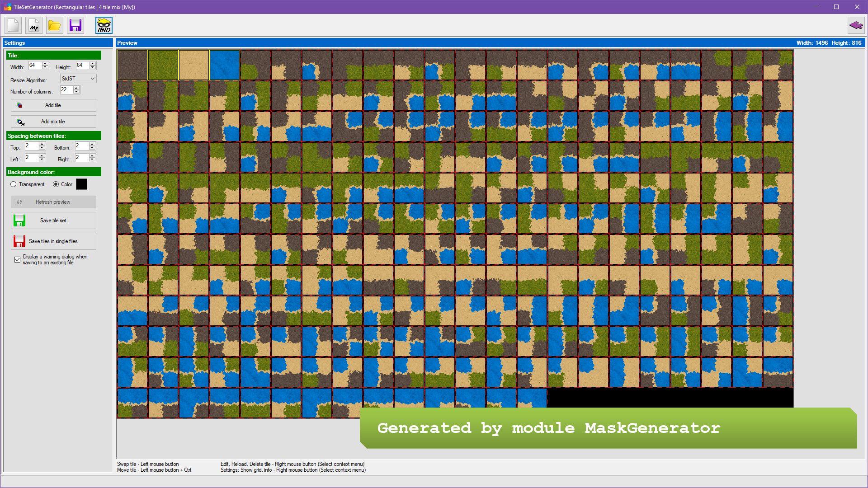The height and width of the screenshot is (488, 868).
Task: Click the Preview panel header
Action: coord(128,42)
